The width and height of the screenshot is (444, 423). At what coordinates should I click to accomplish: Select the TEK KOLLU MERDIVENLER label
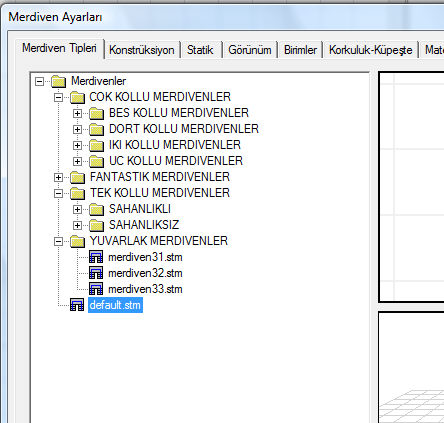160,193
